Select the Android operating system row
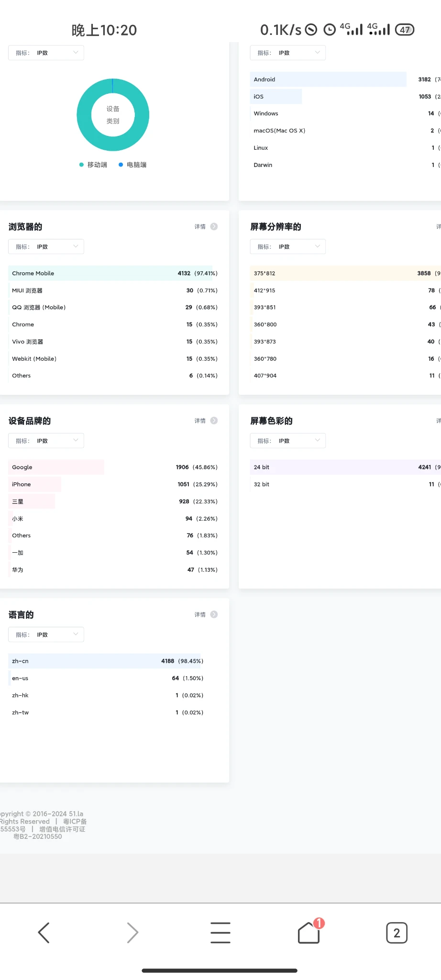Viewport: 441px width, 980px height. click(328, 79)
